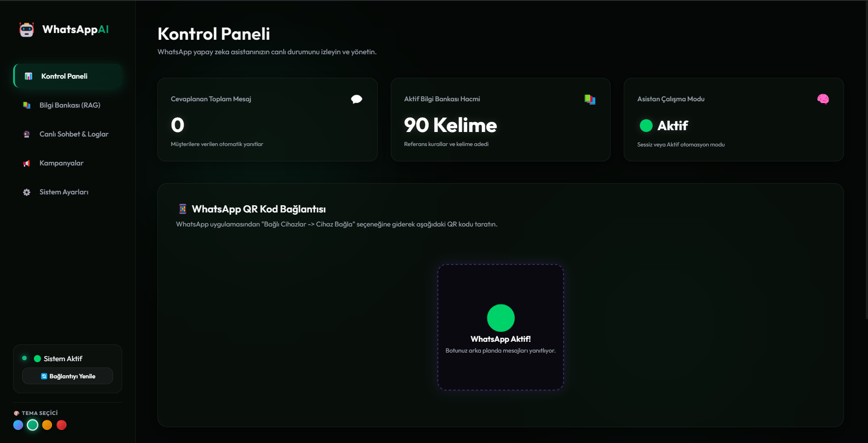Click the Sistem Ayarları gear icon
This screenshot has height=443, width=868.
(x=27, y=192)
